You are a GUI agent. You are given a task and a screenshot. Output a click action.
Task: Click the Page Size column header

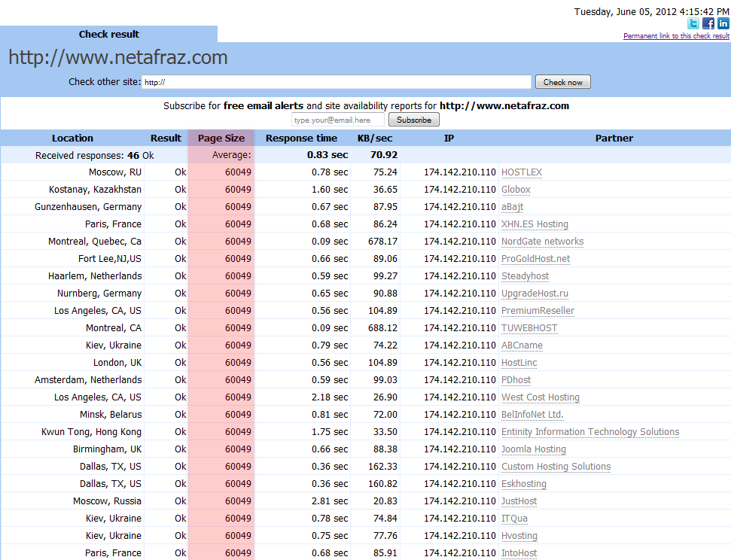point(221,138)
